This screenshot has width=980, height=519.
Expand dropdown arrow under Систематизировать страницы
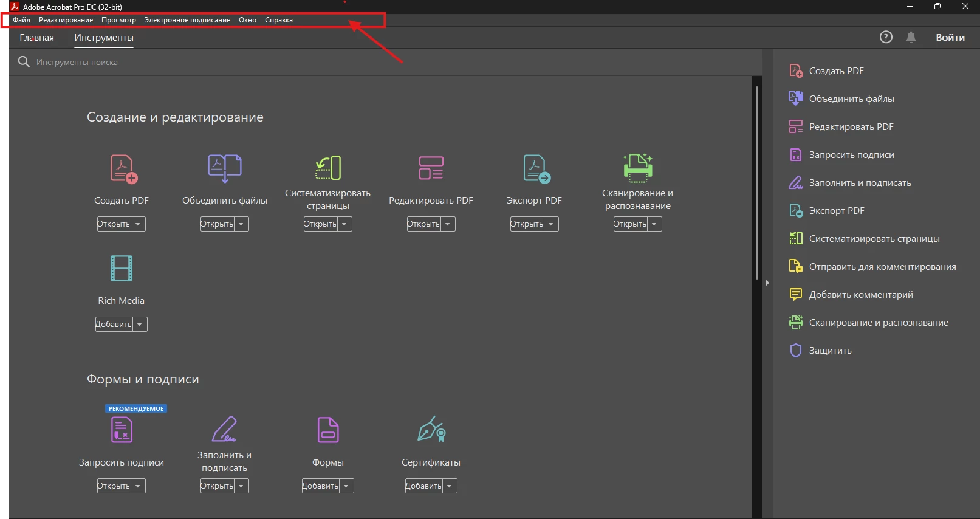(x=344, y=224)
